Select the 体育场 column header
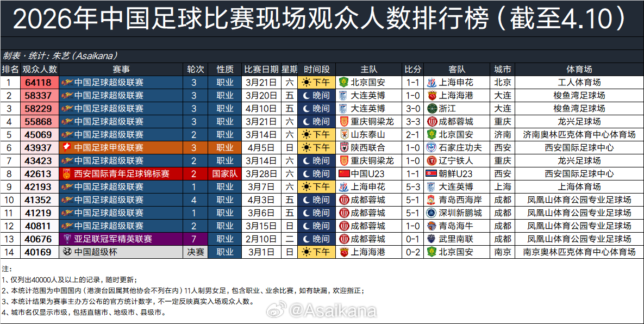The width and height of the screenshot is (644, 324). pos(579,70)
